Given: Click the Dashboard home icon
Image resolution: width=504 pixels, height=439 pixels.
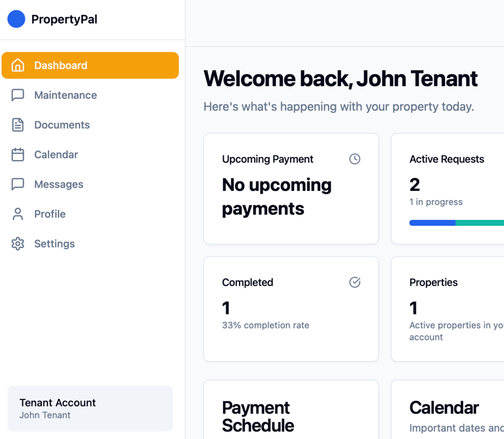Looking at the screenshot, I should (x=18, y=65).
